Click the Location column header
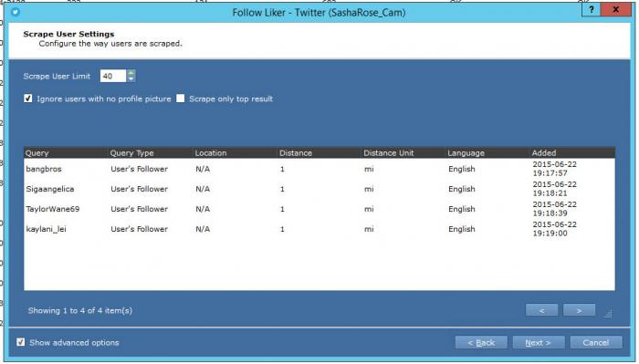The image size is (639, 364). (x=236, y=152)
